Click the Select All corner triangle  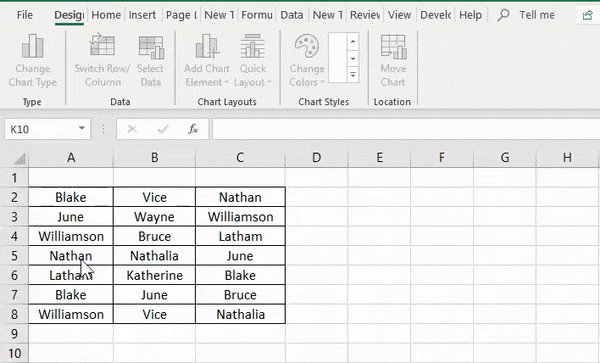pos(20,158)
